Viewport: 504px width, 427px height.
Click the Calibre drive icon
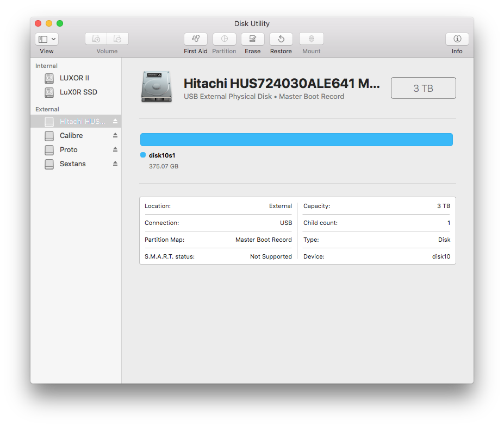49,135
